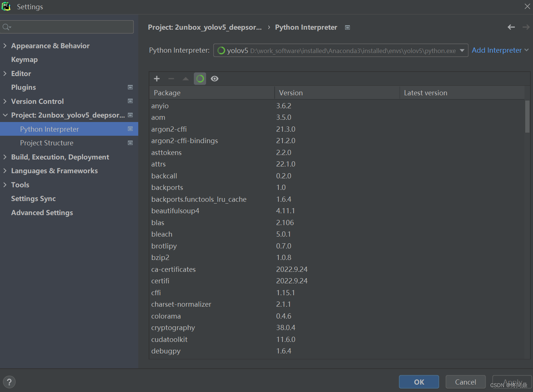Click the project-level icon in Plugins row
This screenshot has height=392, width=533.
pos(130,87)
